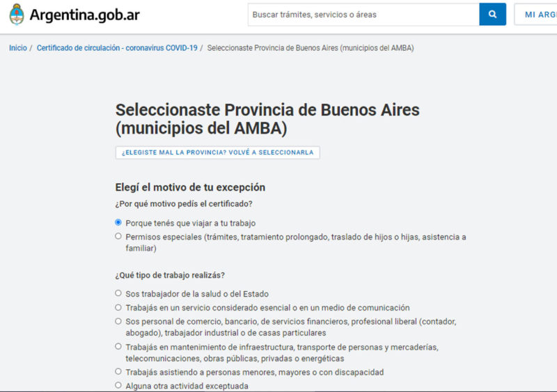Click the Argentina.gob.ar site title
The image size is (557, 392).
pos(84,15)
